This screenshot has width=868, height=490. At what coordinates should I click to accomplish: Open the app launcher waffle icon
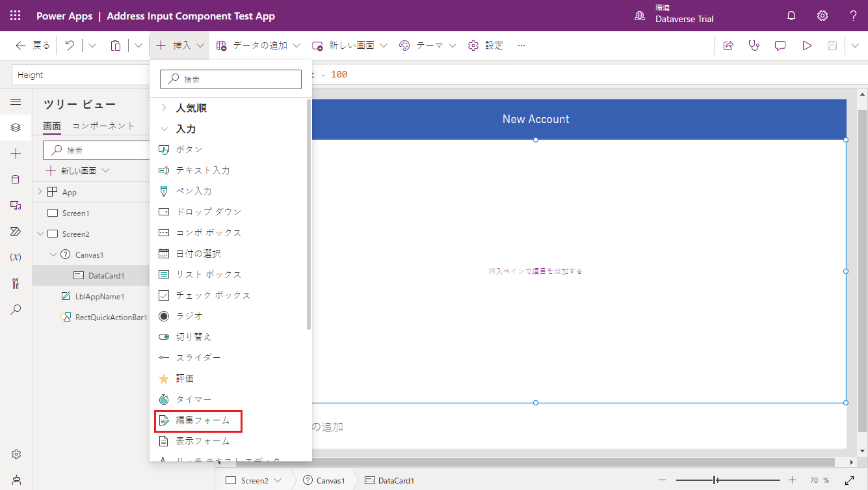(16, 16)
